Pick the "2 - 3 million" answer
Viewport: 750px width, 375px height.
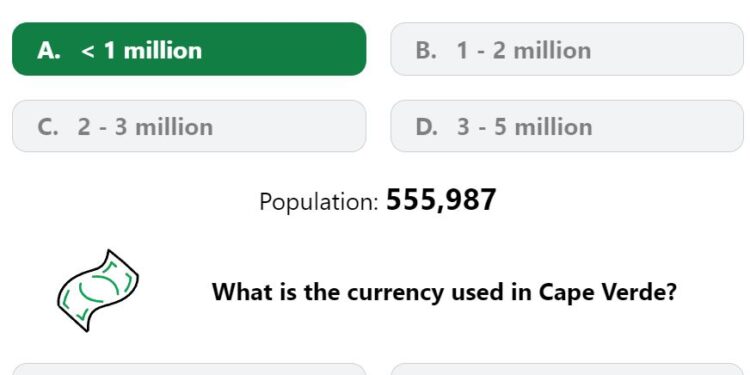pos(189,126)
